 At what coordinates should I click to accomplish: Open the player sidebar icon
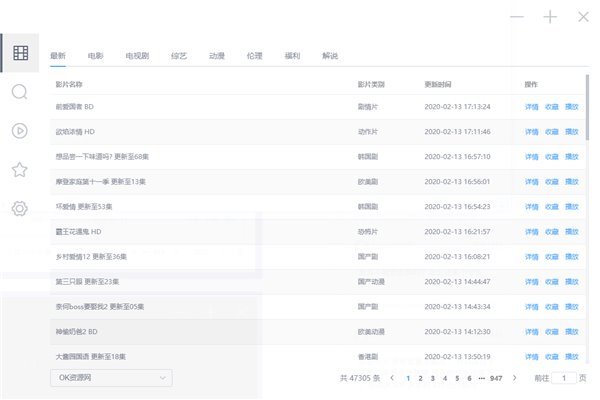[x=20, y=130]
